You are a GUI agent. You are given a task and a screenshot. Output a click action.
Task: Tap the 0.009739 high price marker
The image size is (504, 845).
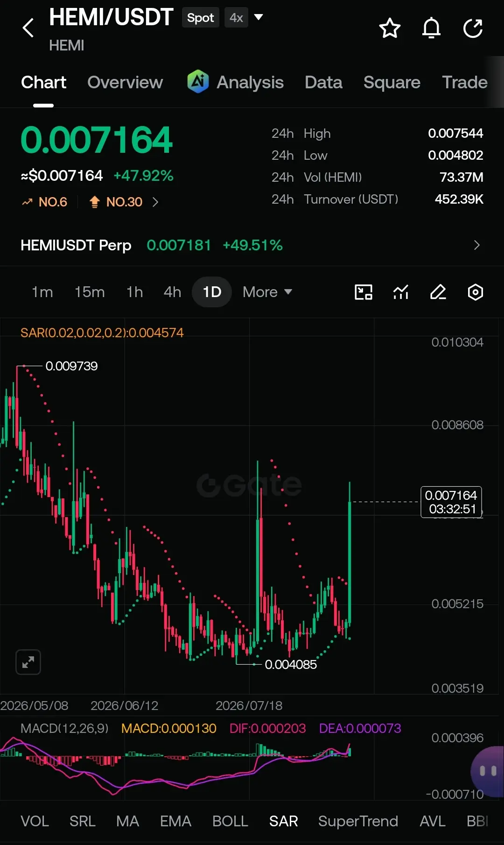[x=71, y=366]
